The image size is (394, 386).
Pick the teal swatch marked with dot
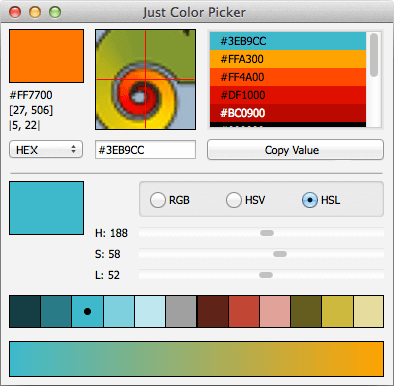point(87,311)
